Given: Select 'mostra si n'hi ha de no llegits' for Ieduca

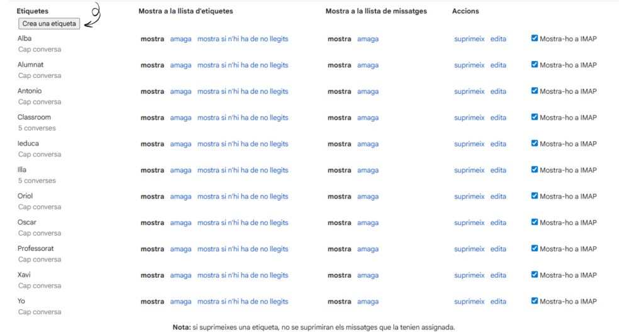Looking at the screenshot, I should click(243, 145).
